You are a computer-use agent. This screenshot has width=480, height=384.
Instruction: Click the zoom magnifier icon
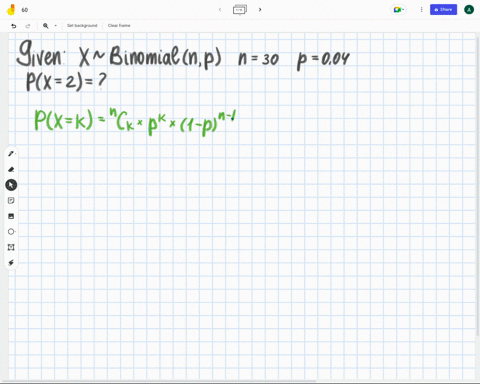(46, 26)
